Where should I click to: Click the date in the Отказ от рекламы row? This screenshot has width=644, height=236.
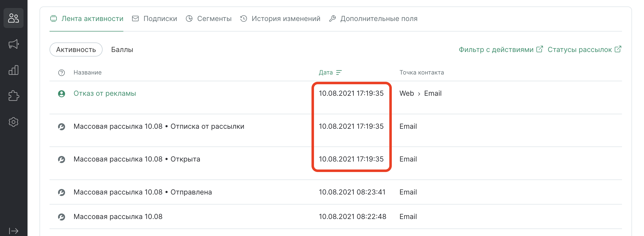[351, 93]
